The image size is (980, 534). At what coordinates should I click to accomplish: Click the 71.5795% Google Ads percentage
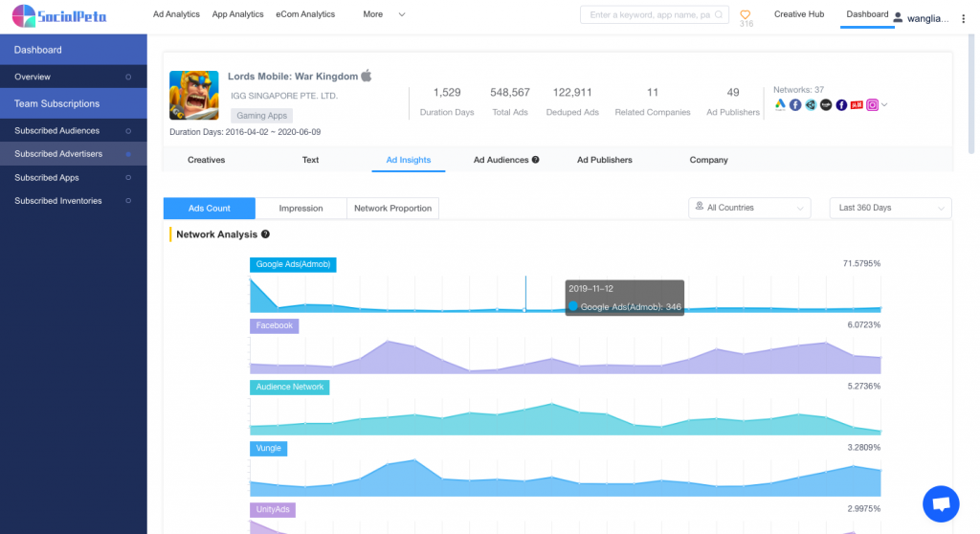pyautogui.click(x=861, y=264)
